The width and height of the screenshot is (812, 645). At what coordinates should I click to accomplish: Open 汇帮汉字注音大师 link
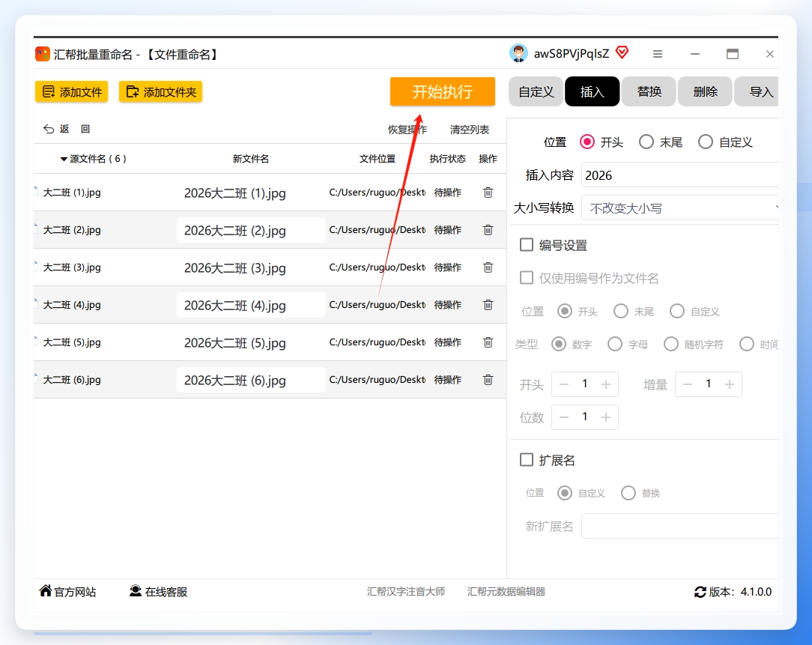point(406,592)
